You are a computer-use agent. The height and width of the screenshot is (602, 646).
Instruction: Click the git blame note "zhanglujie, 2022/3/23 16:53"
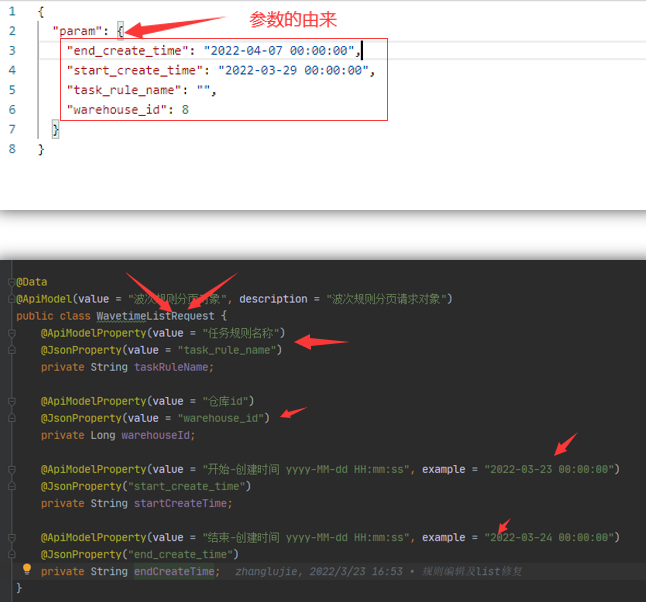click(319, 572)
